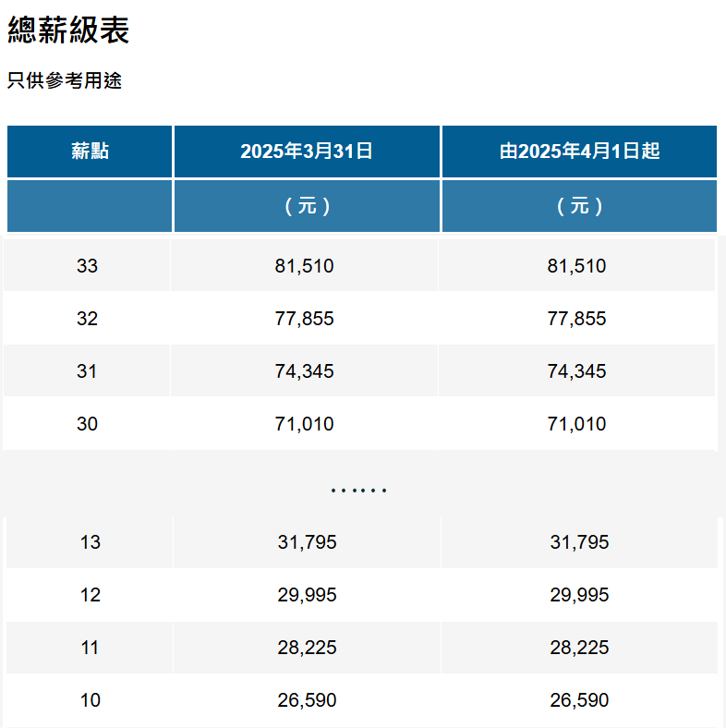726x728 pixels.
Task: Click 77,855 in the 由2025年4月1日起 column
Action: (x=576, y=319)
